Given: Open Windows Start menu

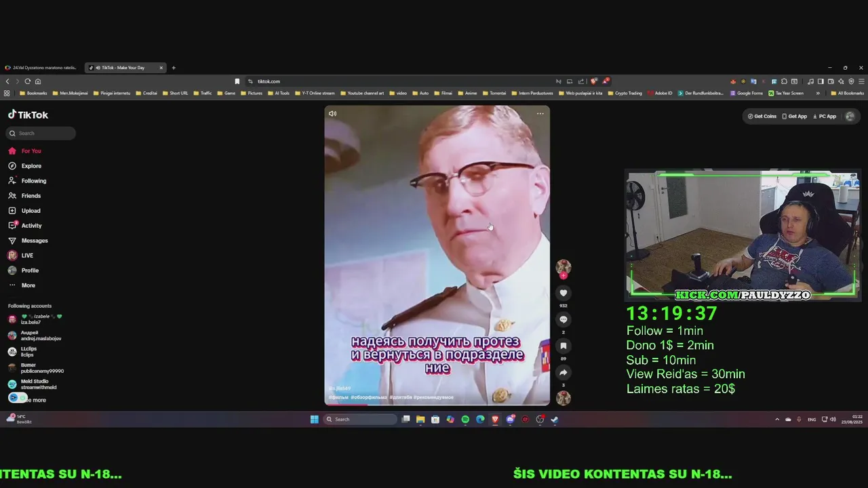Looking at the screenshot, I should [x=314, y=420].
